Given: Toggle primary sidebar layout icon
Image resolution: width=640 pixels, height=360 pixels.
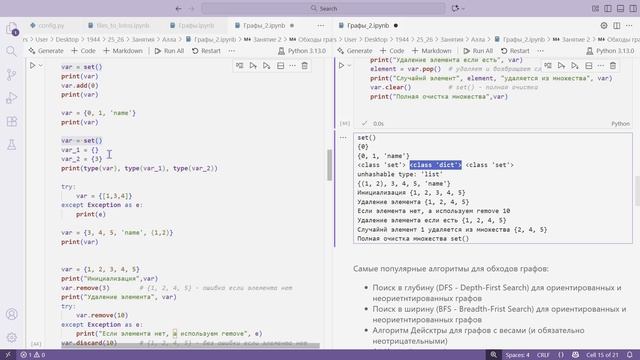Looking at the screenshot, I should click(608, 8).
